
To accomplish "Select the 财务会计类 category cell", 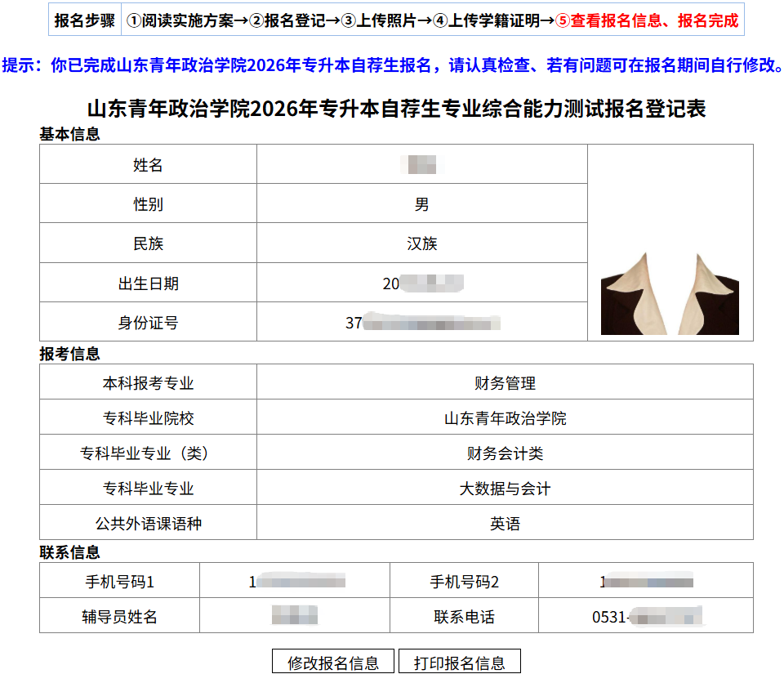I will [x=505, y=453].
